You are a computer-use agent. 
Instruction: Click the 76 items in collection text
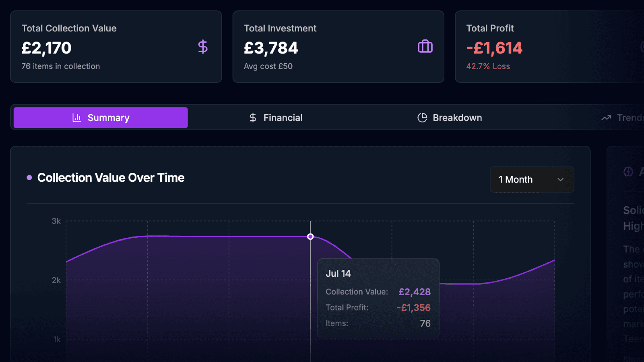click(x=61, y=66)
